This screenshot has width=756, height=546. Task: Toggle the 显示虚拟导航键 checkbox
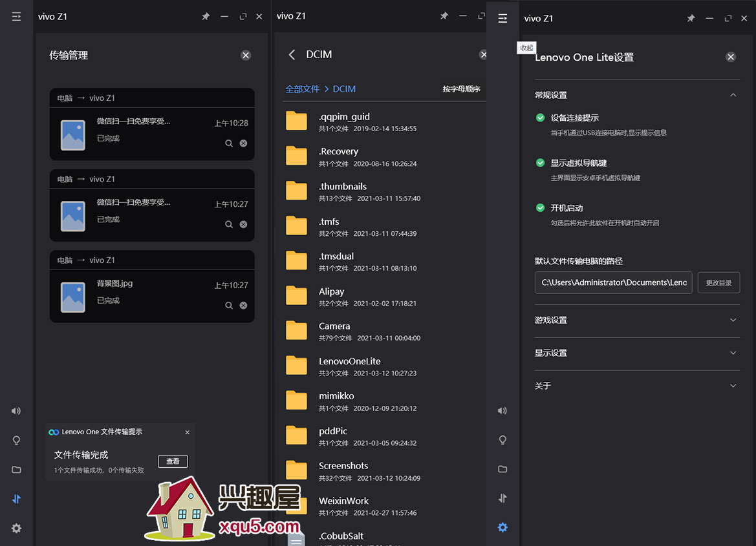[x=541, y=163]
